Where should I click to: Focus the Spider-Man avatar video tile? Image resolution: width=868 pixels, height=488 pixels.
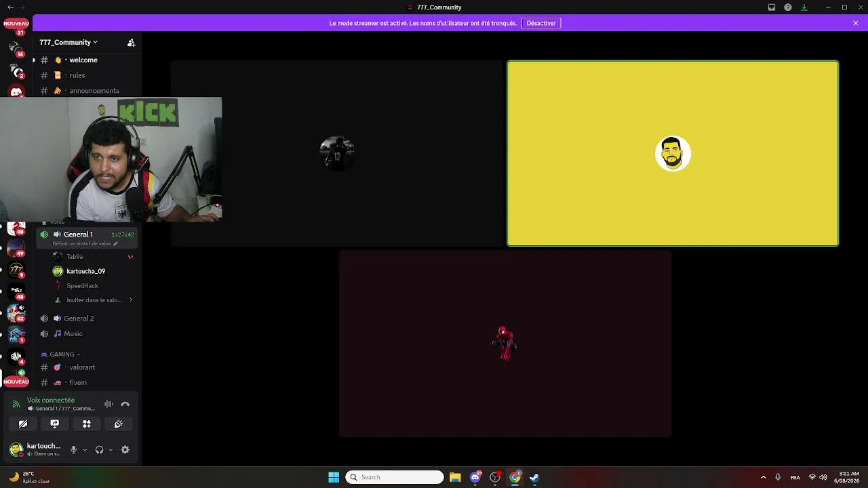[x=505, y=344]
